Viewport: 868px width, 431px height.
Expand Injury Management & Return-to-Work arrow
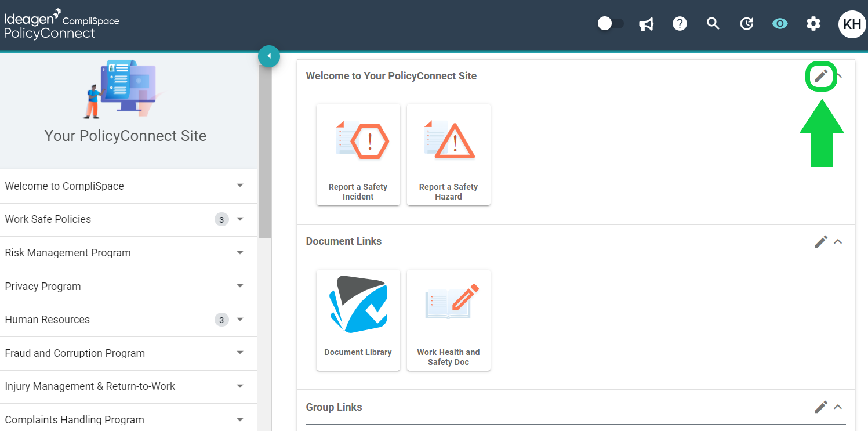pyautogui.click(x=240, y=386)
